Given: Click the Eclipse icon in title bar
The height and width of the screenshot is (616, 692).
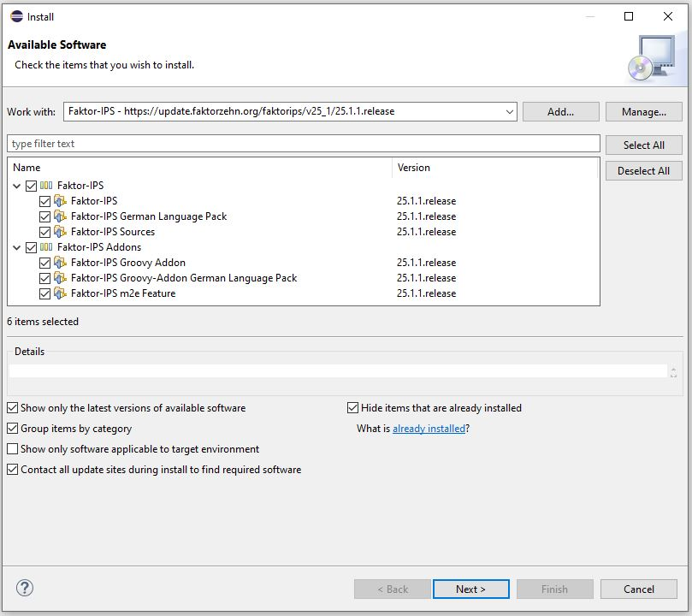Looking at the screenshot, I should (16, 16).
